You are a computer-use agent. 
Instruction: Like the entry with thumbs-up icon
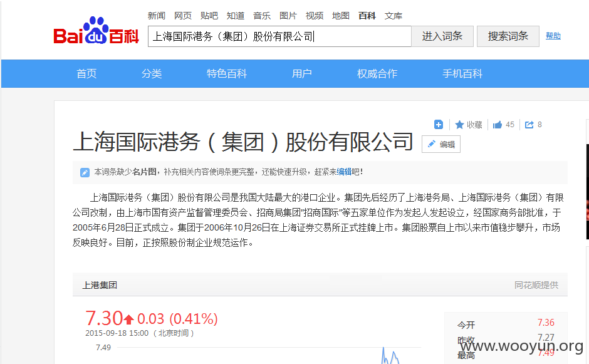(x=498, y=125)
